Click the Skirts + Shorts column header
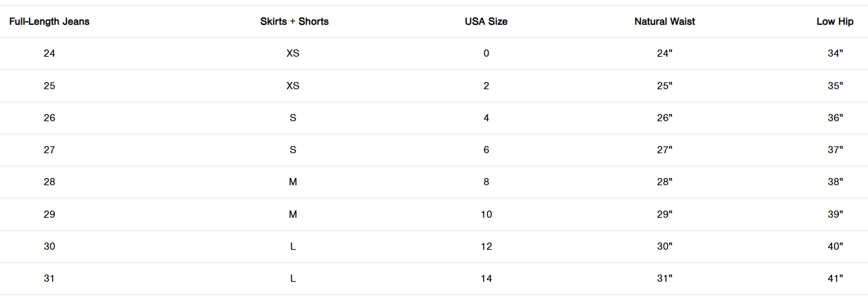868x302 pixels. pos(294,22)
